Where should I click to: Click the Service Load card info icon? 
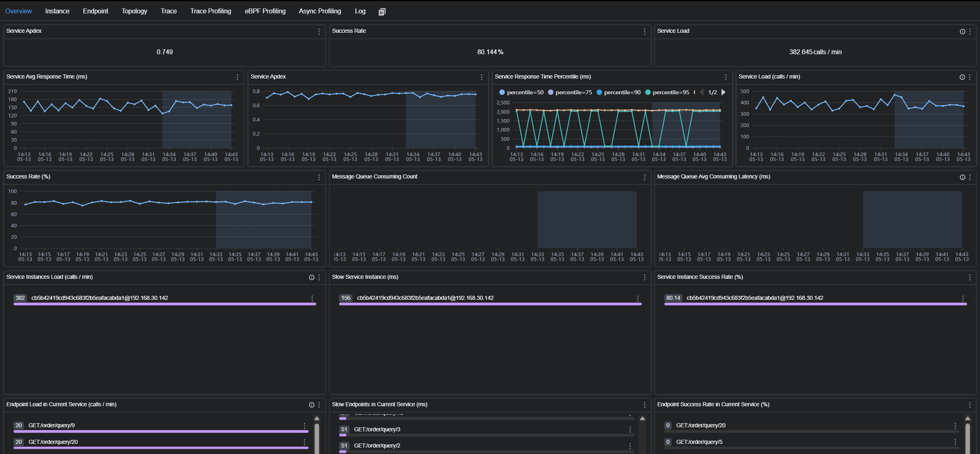click(962, 32)
